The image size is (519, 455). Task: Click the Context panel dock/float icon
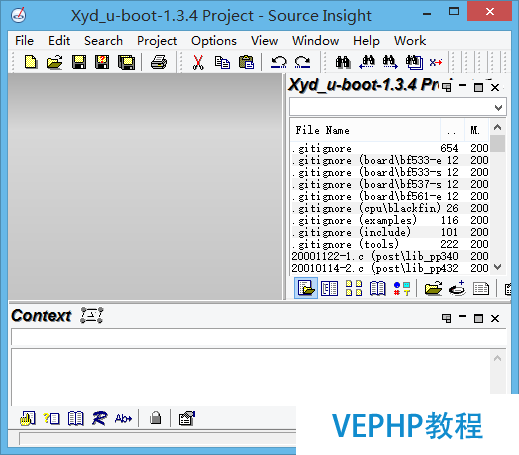(x=446, y=318)
